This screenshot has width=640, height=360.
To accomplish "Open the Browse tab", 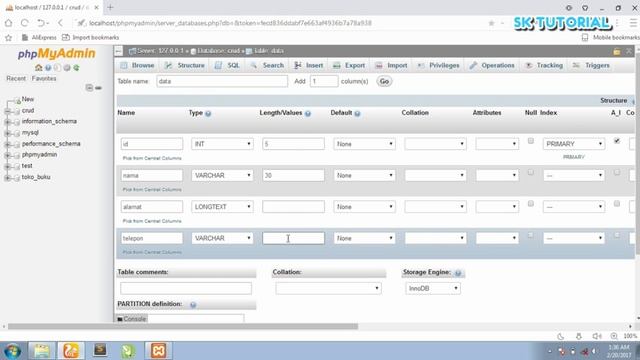I will tap(138, 65).
